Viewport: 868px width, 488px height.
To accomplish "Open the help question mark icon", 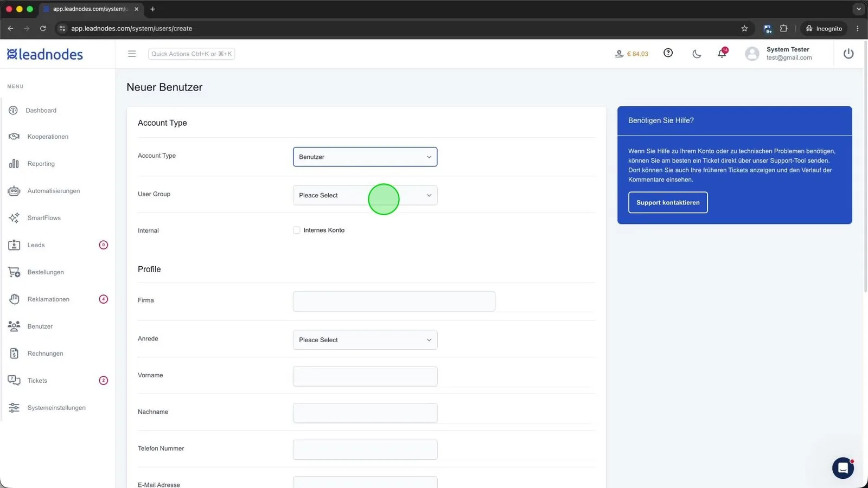I will [668, 53].
